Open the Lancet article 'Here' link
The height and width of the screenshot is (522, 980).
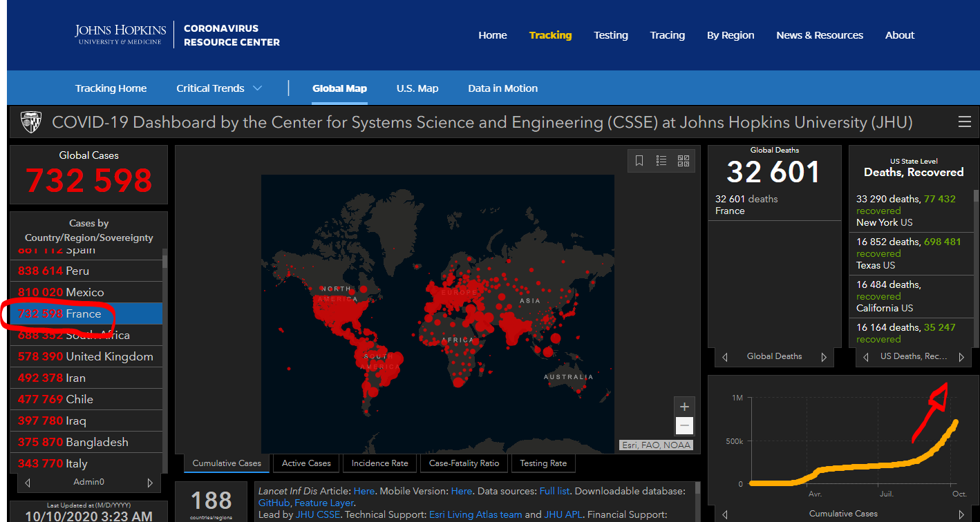(364, 491)
